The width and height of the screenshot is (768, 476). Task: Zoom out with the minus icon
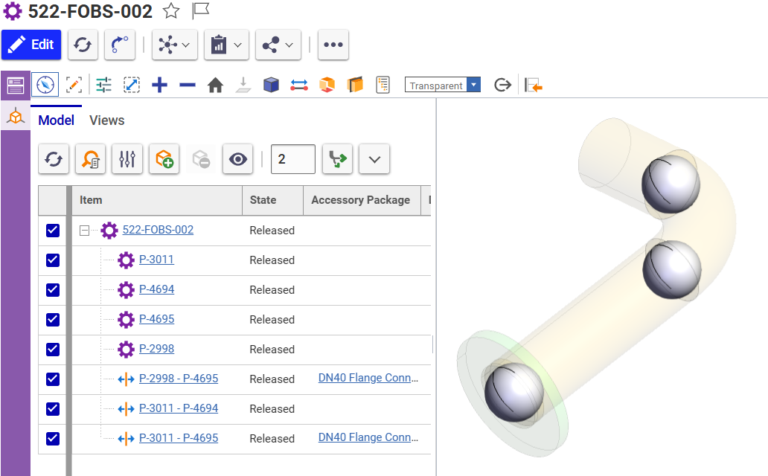(187, 86)
